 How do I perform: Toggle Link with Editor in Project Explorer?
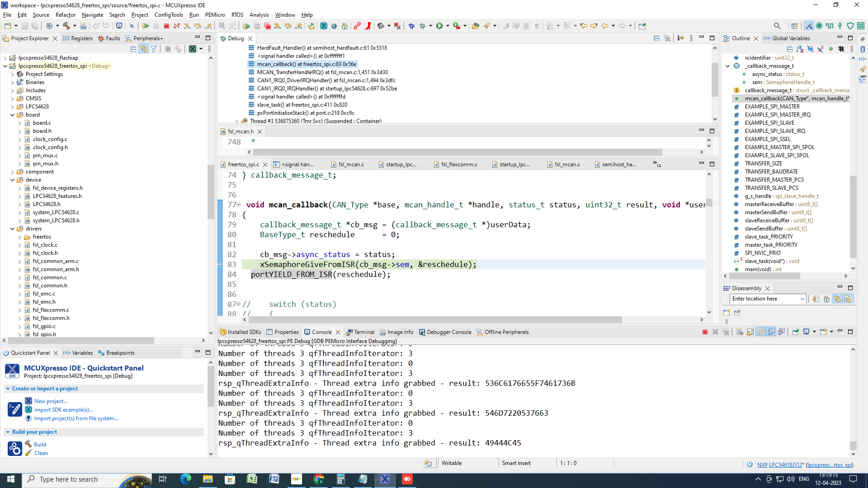tap(144, 49)
